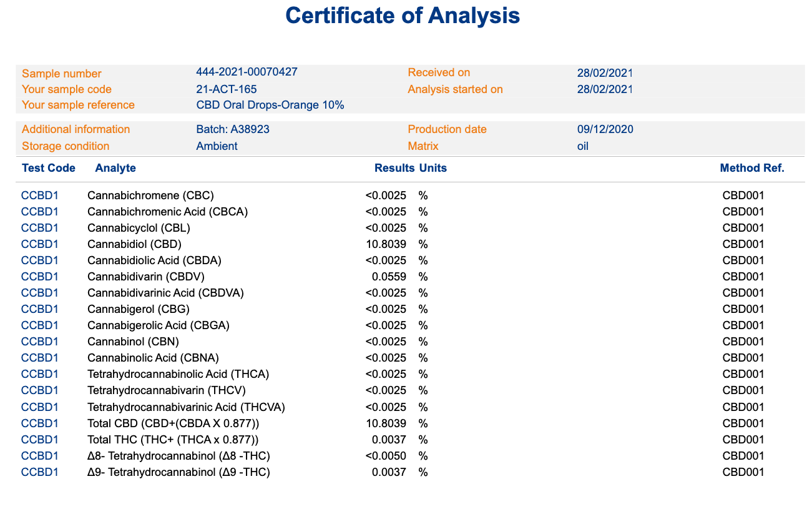
Task: Click Cannabicyclol (CBL) analyte
Action: (139, 228)
